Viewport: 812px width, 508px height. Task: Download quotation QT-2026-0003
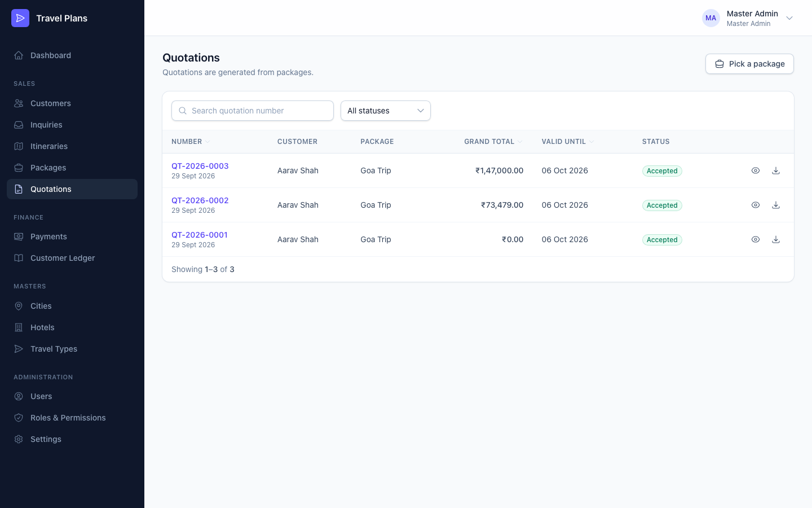tap(776, 170)
